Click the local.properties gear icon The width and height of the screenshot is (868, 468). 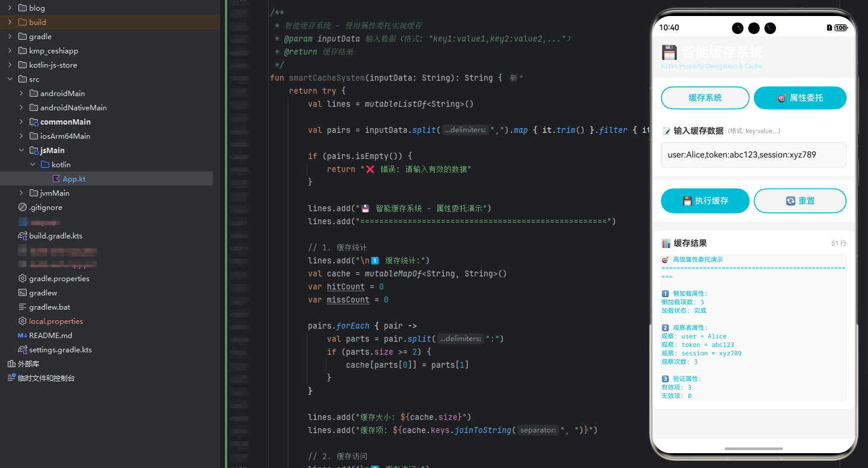(23, 321)
